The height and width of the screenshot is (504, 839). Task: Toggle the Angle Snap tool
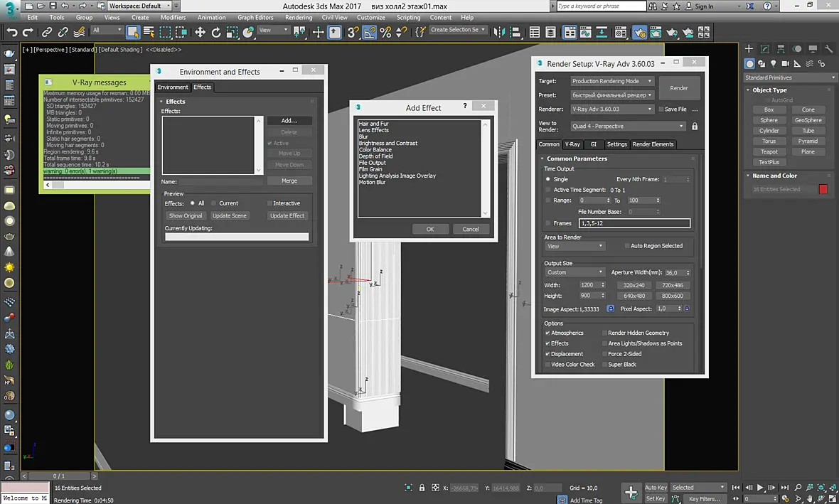click(x=370, y=32)
